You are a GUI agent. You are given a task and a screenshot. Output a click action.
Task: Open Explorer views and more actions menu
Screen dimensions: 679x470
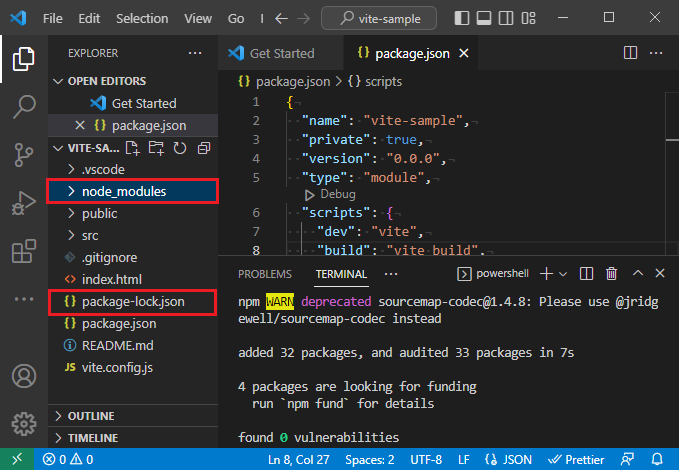pyautogui.click(x=195, y=53)
